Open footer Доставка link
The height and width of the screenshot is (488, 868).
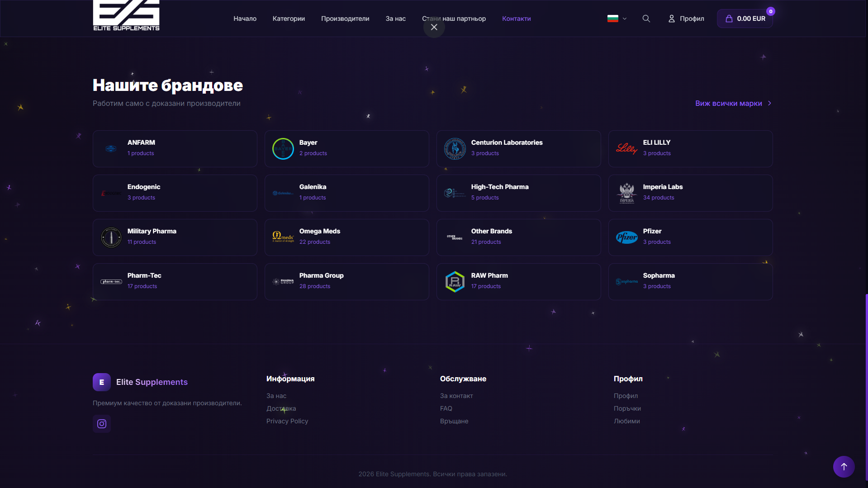[281, 408]
